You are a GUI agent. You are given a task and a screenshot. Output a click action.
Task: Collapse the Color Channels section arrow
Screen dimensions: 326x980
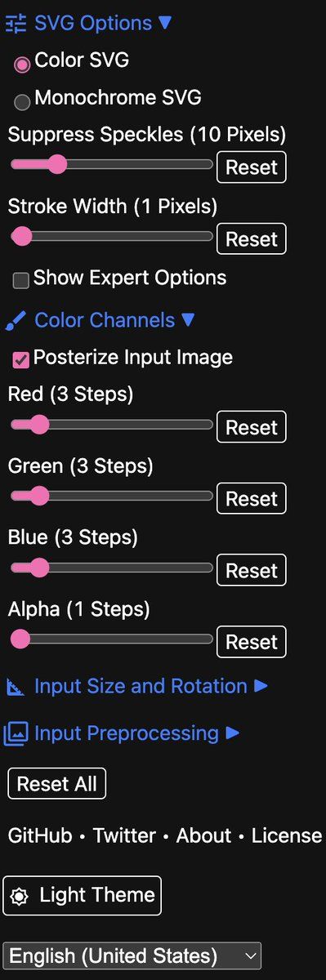point(188,320)
